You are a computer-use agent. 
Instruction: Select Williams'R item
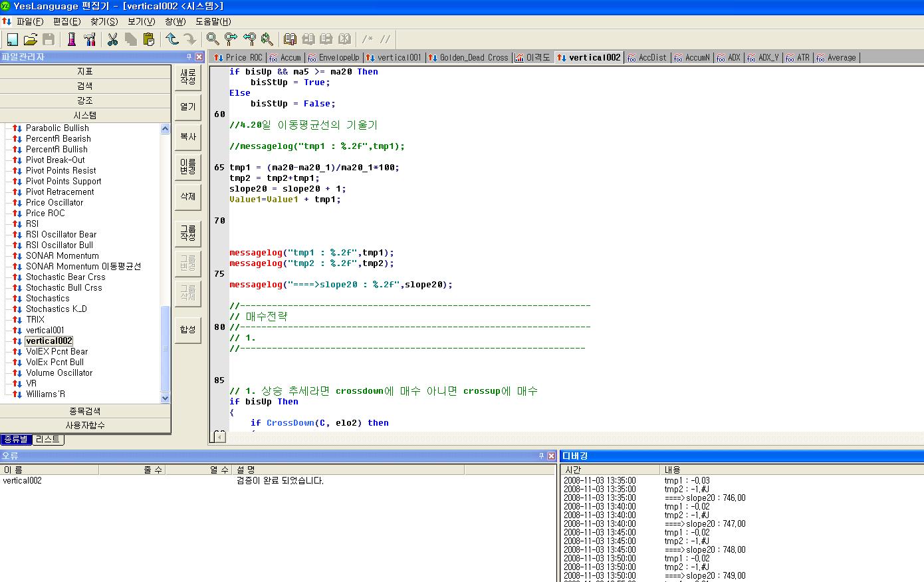click(x=46, y=394)
